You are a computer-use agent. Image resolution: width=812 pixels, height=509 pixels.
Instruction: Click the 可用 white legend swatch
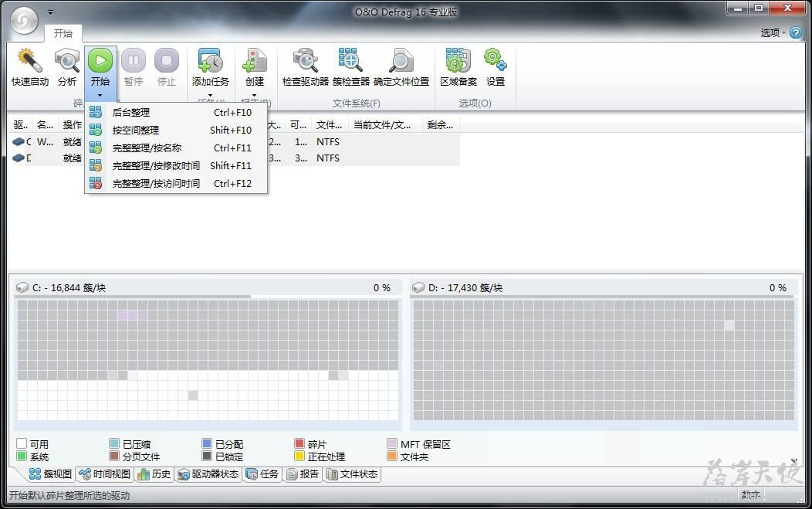tap(22, 443)
